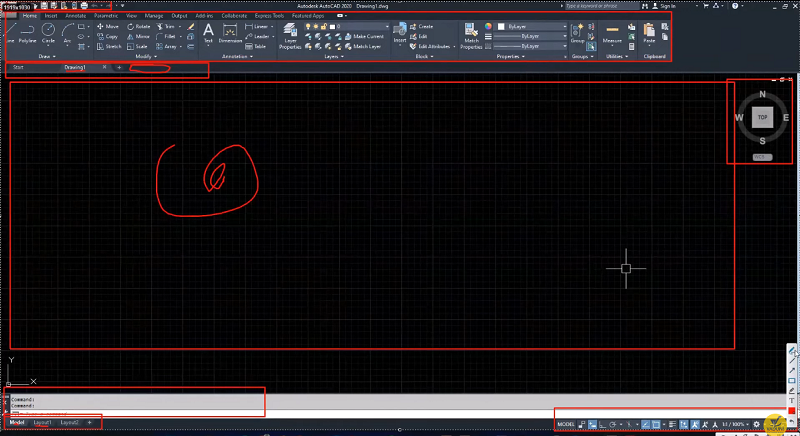Click Edit Attributes block tool

430,46
